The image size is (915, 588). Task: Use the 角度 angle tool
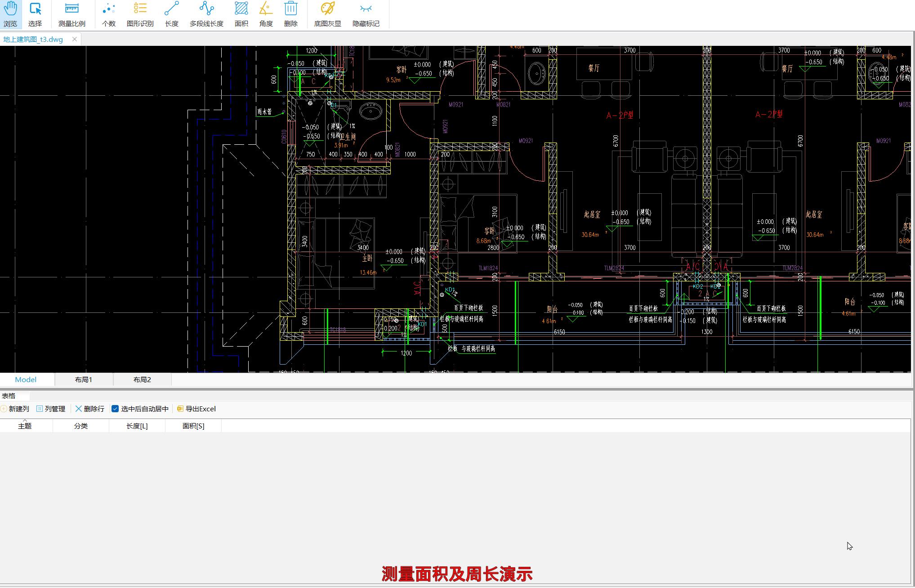click(266, 13)
